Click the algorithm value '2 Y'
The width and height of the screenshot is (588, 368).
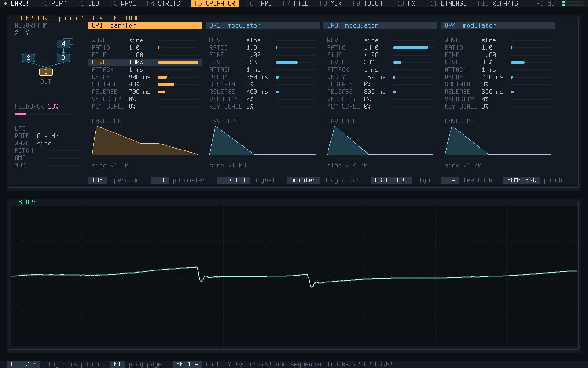22,33
